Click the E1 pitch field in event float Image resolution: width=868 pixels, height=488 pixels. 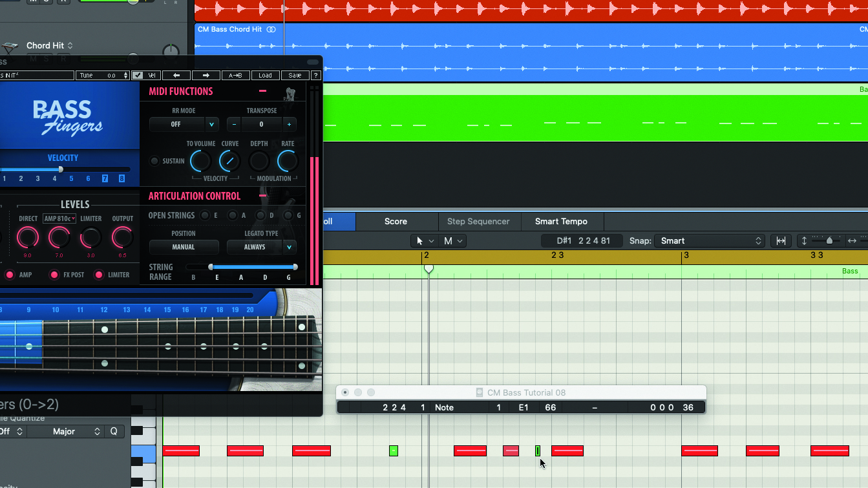tap(524, 407)
